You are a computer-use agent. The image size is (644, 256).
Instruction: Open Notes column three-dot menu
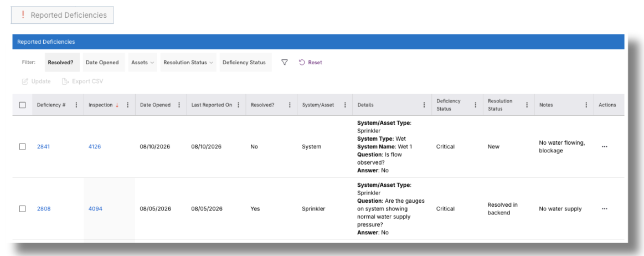[x=586, y=105]
